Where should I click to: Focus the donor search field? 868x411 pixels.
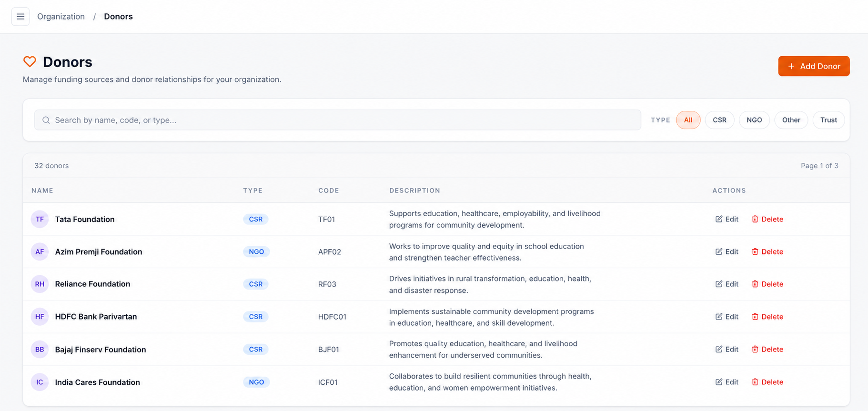click(x=337, y=120)
